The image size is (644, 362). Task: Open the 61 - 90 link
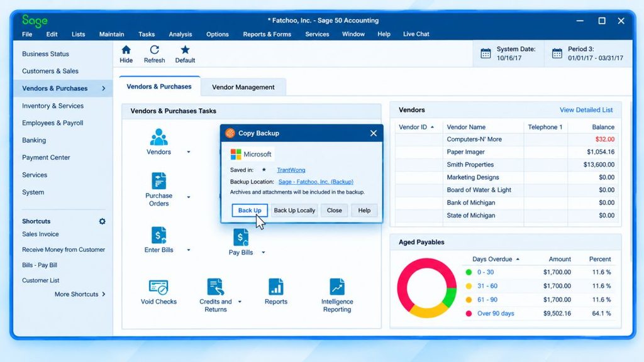click(x=487, y=300)
